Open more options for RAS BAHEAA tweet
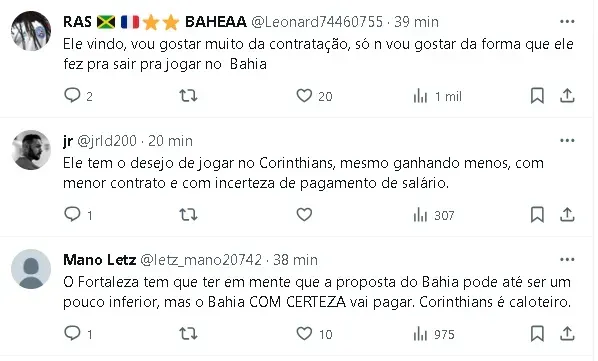Screen dimensions: 598x361 pyautogui.click(x=567, y=22)
